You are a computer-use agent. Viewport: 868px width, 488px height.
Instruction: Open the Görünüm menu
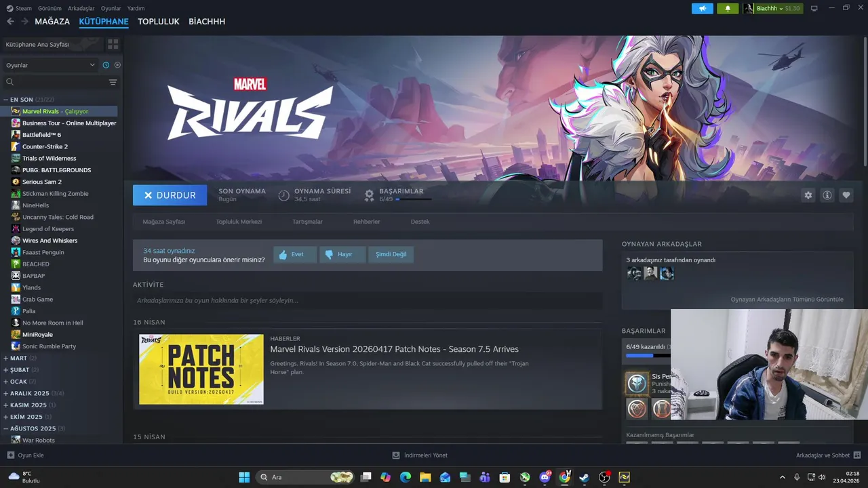click(50, 8)
